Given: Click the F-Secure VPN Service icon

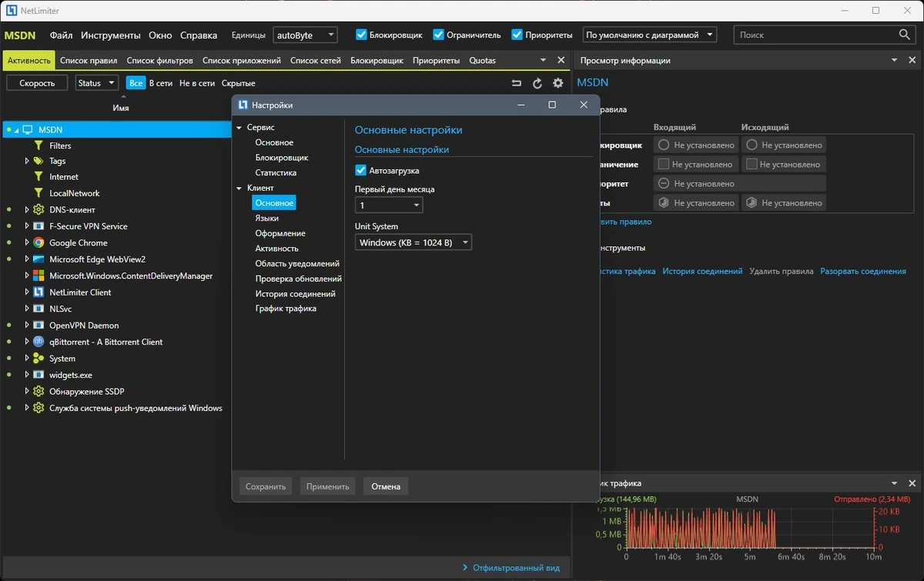Looking at the screenshot, I should [38, 226].
